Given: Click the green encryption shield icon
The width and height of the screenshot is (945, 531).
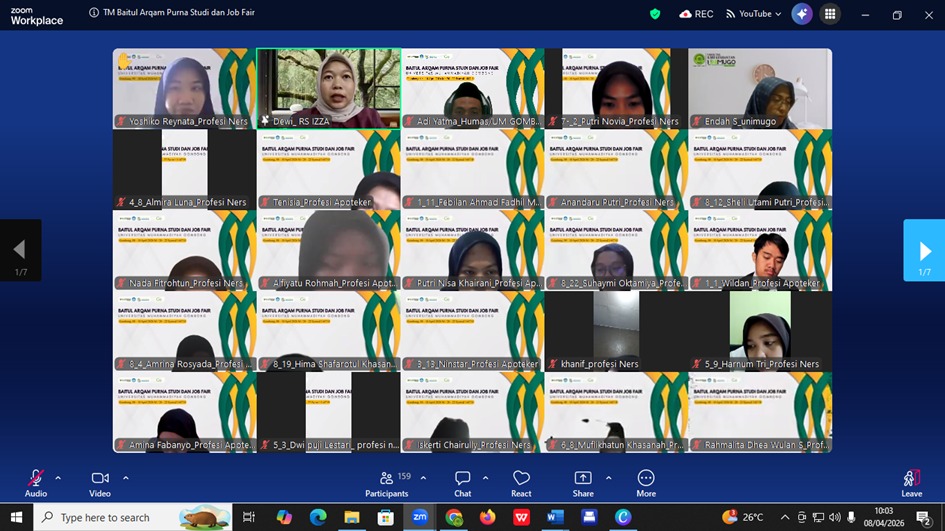Looking at the screenshot, I should (x=655, y=14).
